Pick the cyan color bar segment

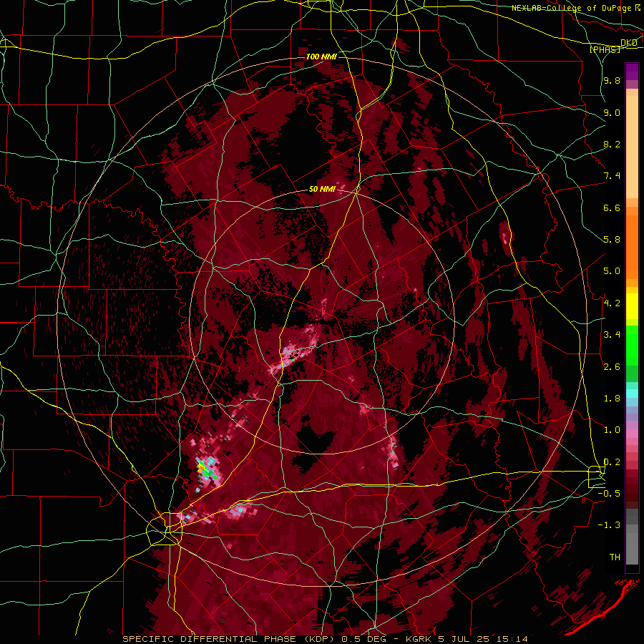(632, 394)
